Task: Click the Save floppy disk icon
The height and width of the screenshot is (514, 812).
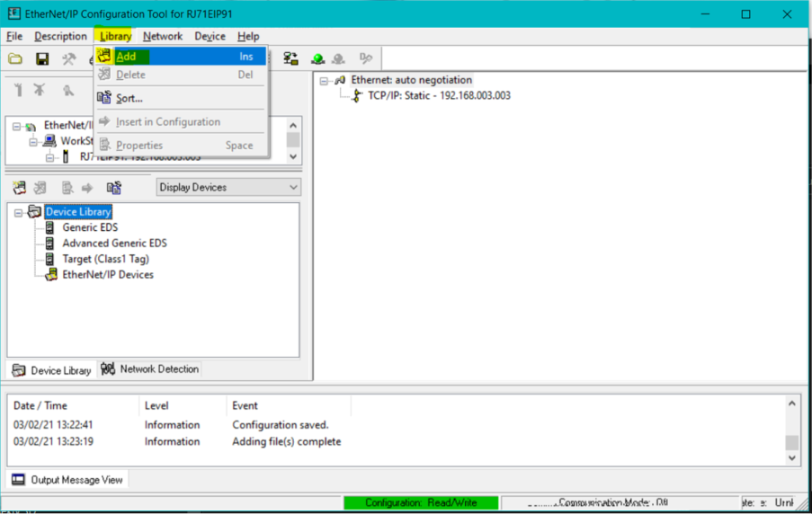Action: coord(42,58)
